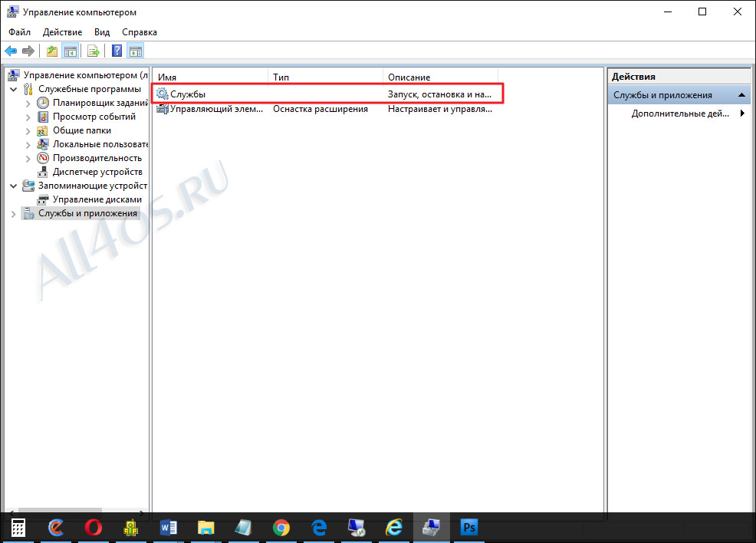The width and height of the screenshot is (756, 543).
Task: Open Help via the question mark icon
Action: click(117, 51)
